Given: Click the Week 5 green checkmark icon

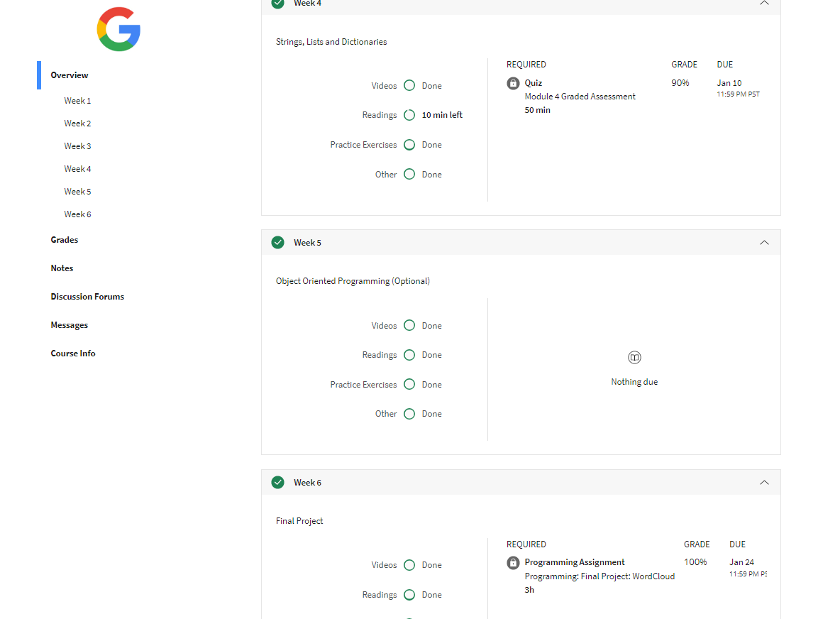Looking at the screenshot, I should pyautogui.click(x=278, y=243).
